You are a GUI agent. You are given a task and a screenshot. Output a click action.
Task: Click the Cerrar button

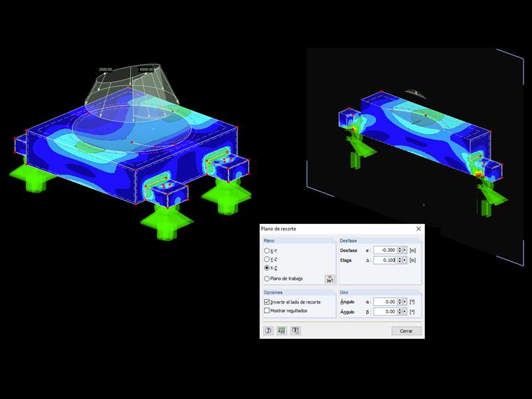(406, 331)
